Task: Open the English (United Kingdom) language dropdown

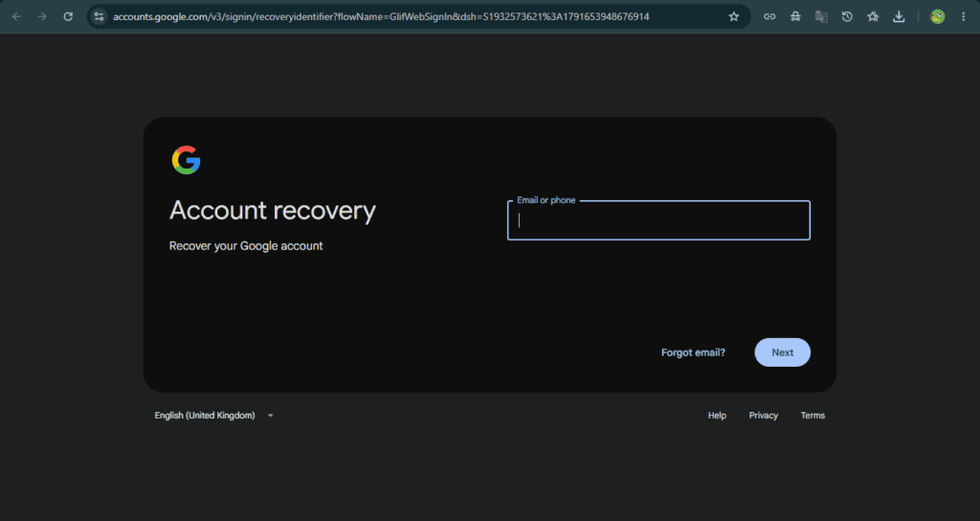Action: [213, 416]
